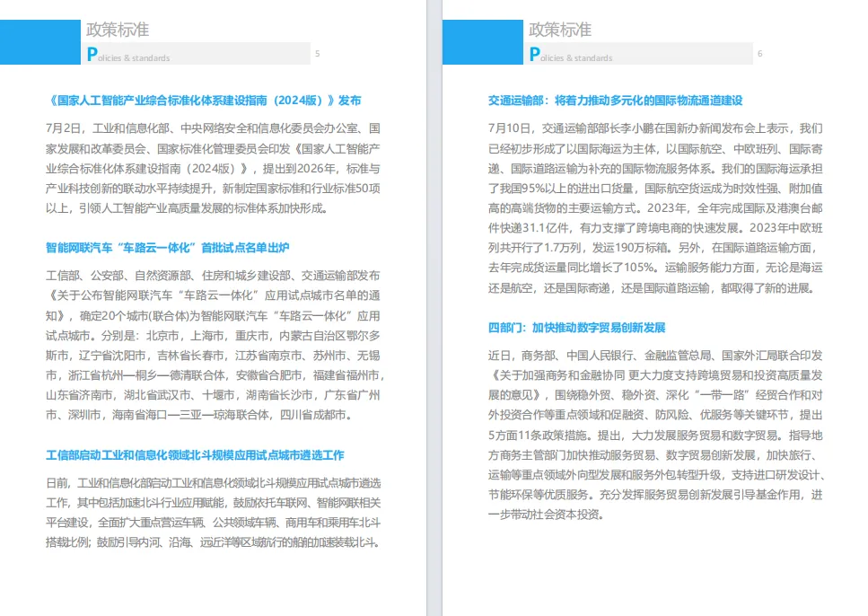Click the headline 交通运输部：将着力推动多元化的国际物流通道建设
The width and height of the screenshot is (868, 616).
point(615,101)
